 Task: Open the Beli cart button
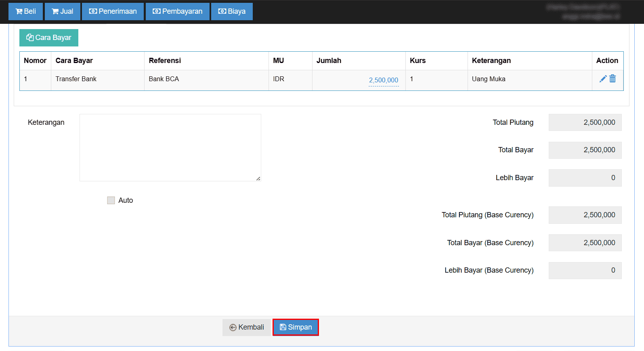point(25,11)
